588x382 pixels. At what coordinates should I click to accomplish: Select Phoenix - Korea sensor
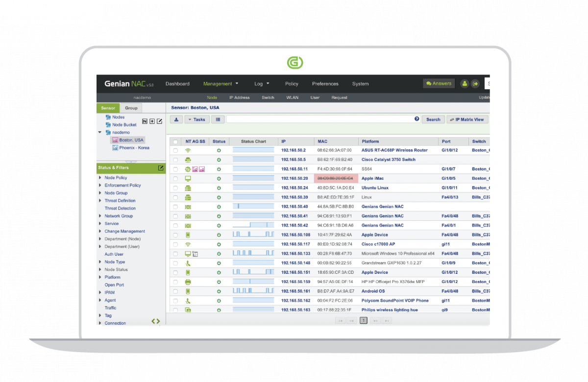pos(134,147)
